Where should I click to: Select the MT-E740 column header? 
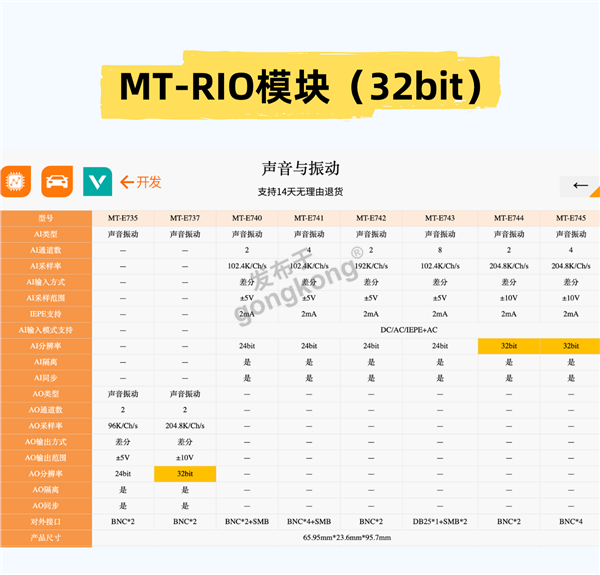coord(247,217)
